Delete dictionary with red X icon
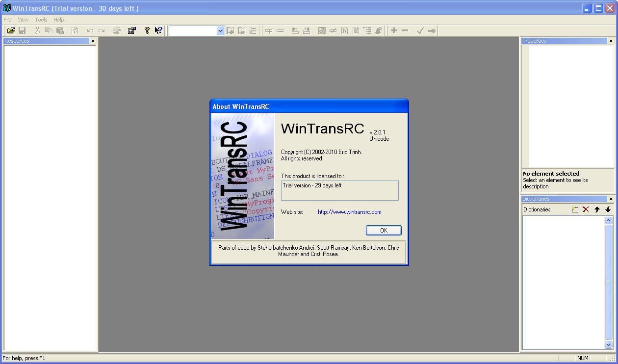 click(x=586, y=209)
